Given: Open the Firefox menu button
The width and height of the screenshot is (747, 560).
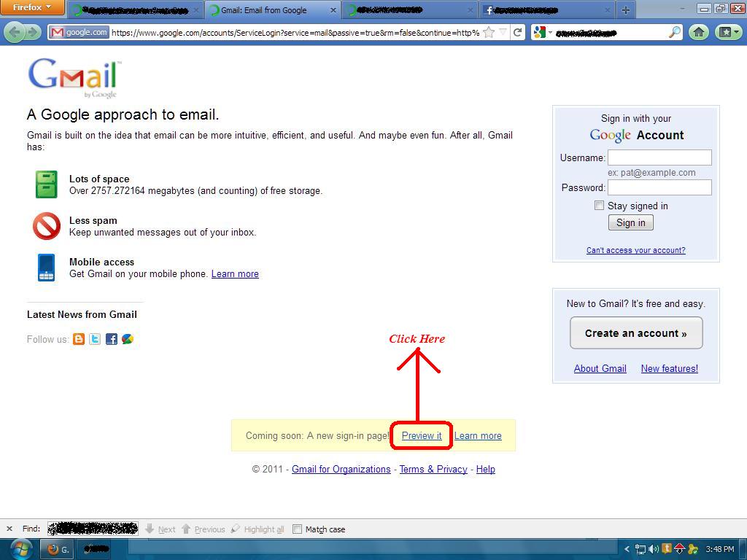Looking at the screenshot, I should [31, 7].
